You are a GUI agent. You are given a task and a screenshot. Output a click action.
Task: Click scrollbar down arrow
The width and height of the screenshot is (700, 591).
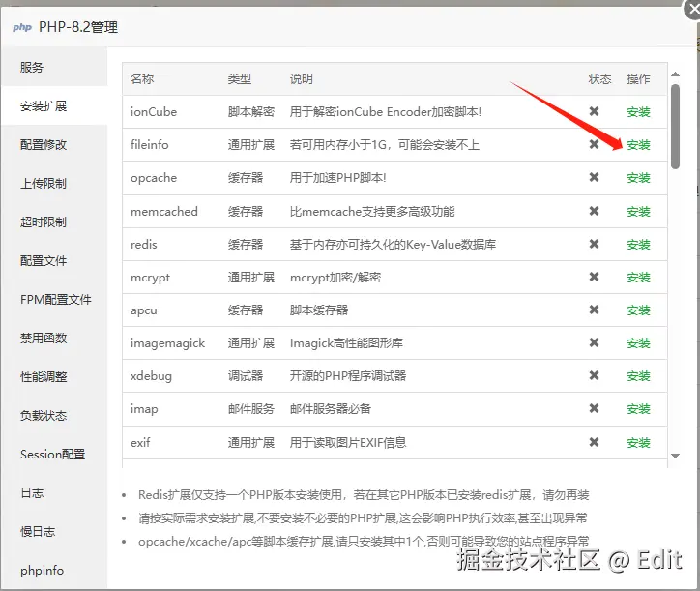tap(676, 456)
